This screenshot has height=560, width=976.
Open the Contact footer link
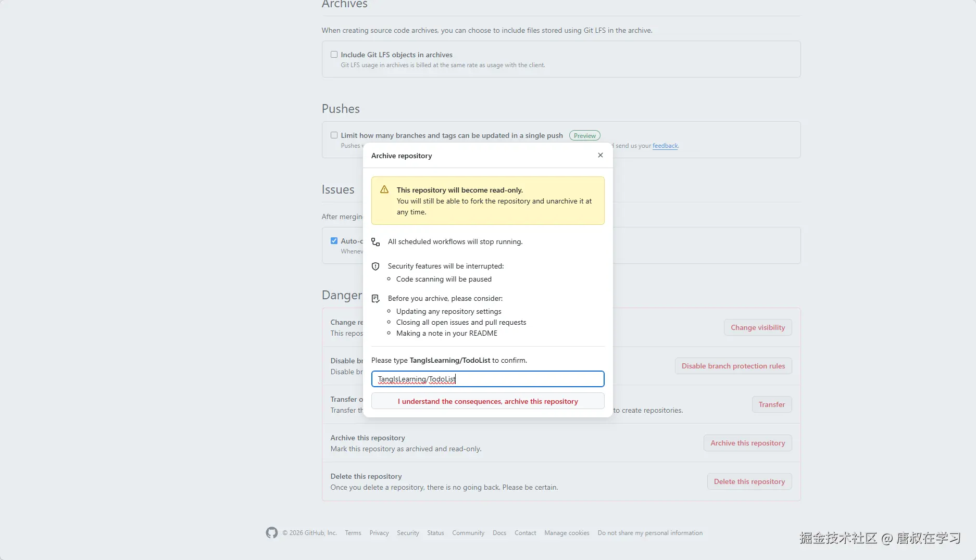tap(525, 533)
